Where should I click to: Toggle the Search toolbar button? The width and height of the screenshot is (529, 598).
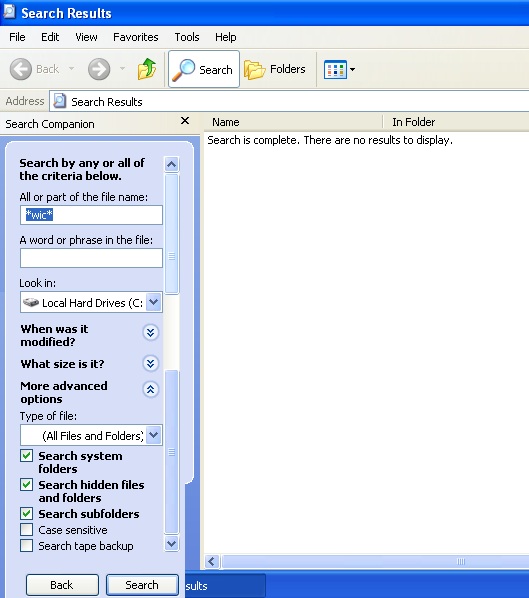[204, 69]
